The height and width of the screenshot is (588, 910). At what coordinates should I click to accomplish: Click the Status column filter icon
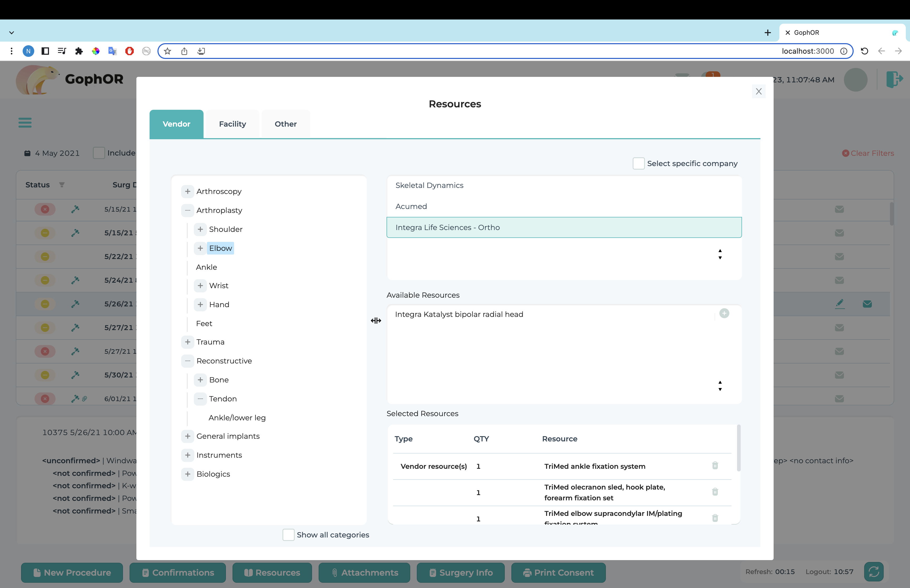click(x=62, y=185)
